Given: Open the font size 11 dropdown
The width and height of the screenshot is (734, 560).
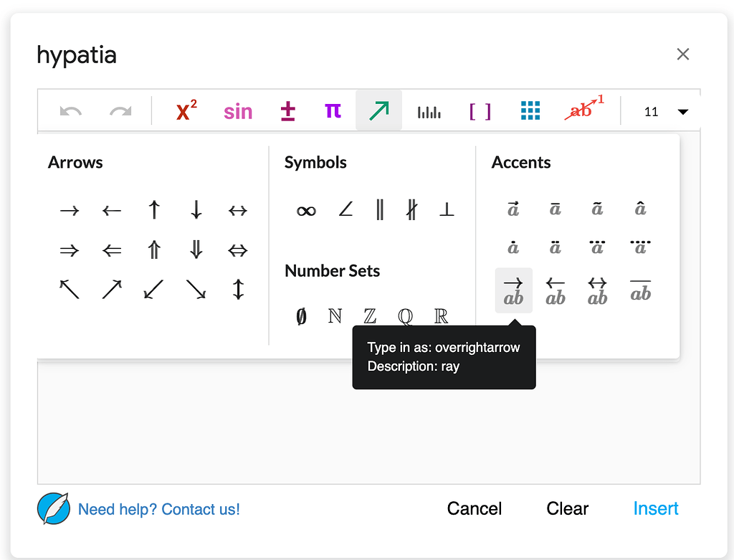Looking at the screenshot, I should coord(666,110).
